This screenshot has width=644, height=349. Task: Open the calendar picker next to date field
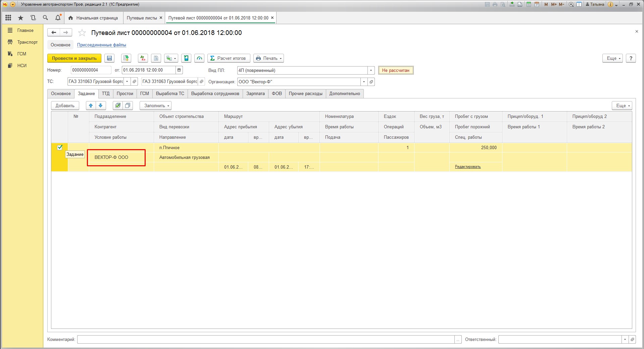tap(179, 70)
